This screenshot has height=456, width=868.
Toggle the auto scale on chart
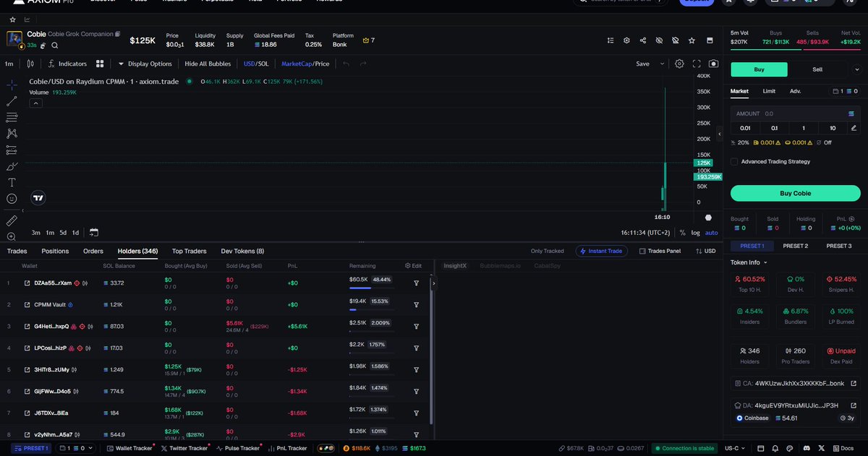tap(711, 232)
